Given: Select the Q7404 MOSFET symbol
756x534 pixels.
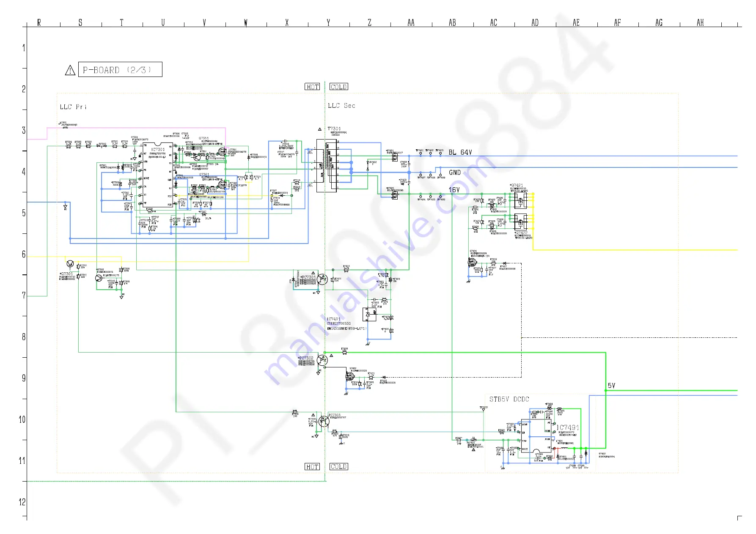Looking at the screenshot, I should point(472,262).
